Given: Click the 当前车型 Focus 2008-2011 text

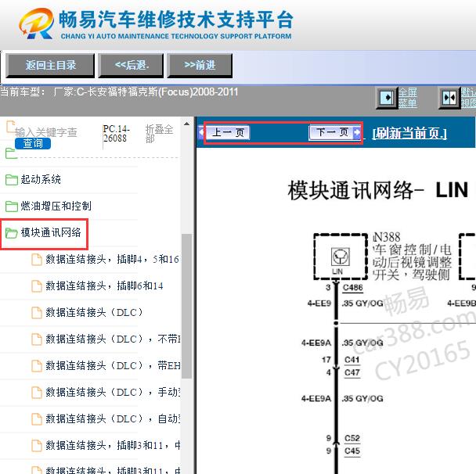Looking at the screenshot, I should (x=119, y=92).
